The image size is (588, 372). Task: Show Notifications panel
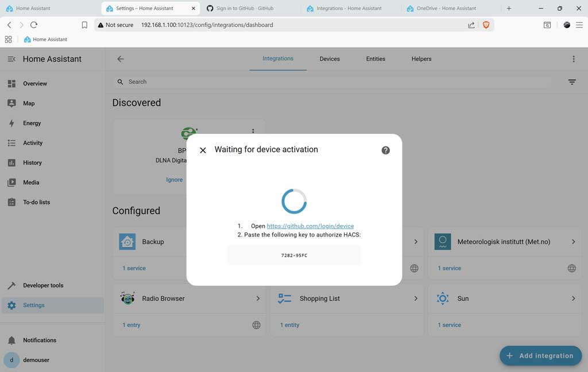(52, 340)
